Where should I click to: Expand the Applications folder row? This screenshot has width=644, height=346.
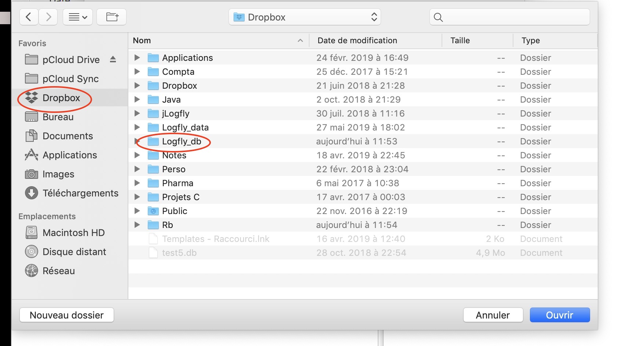pyautogui.click(x=137, y=58)
